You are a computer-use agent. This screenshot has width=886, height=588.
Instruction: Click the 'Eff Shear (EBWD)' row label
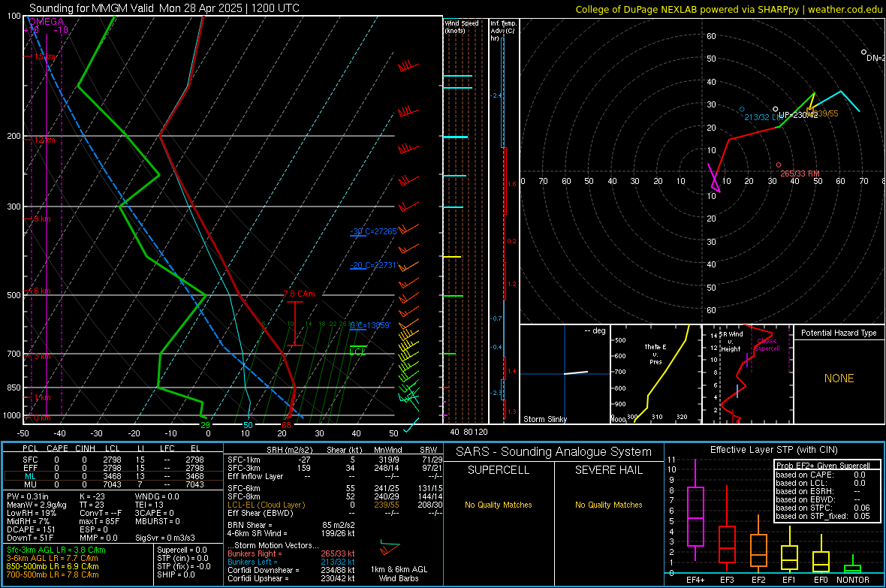pyautogui.click(x=261, y=513)
